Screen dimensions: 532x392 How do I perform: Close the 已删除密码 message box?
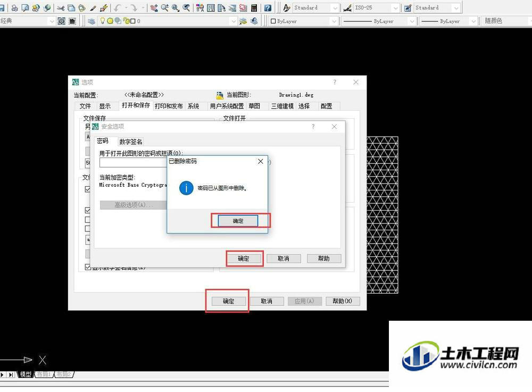[x=260, y=161]
